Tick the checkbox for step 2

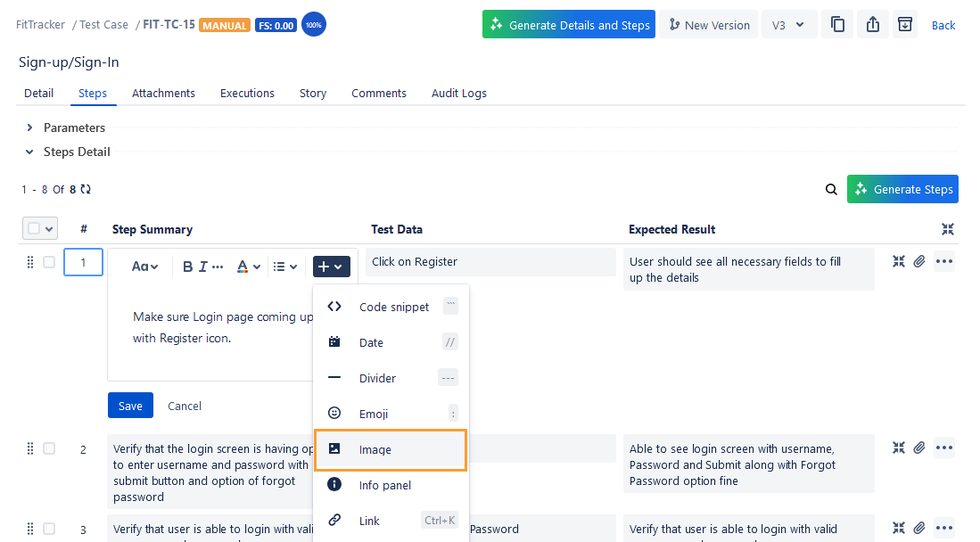pos(49,448)
